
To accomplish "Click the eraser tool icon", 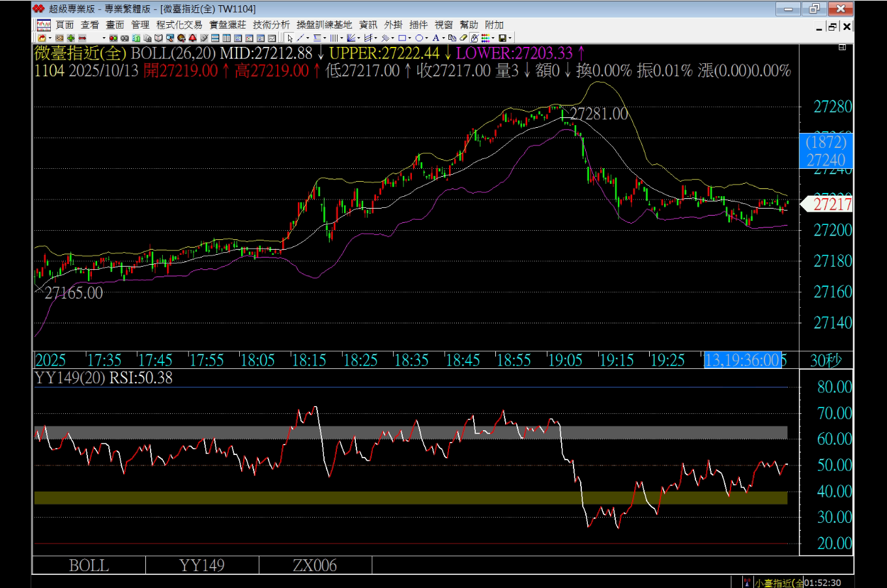I will [463, 38].
